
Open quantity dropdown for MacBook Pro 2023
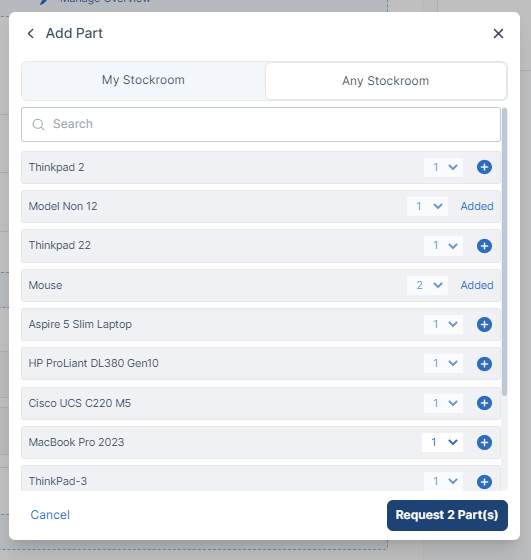coord(442,442)
